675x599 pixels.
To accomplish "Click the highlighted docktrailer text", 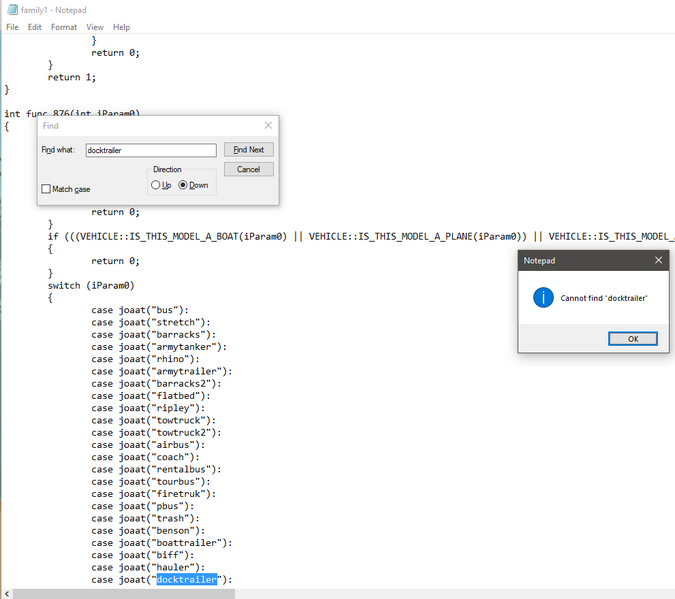I will [186, 580].
